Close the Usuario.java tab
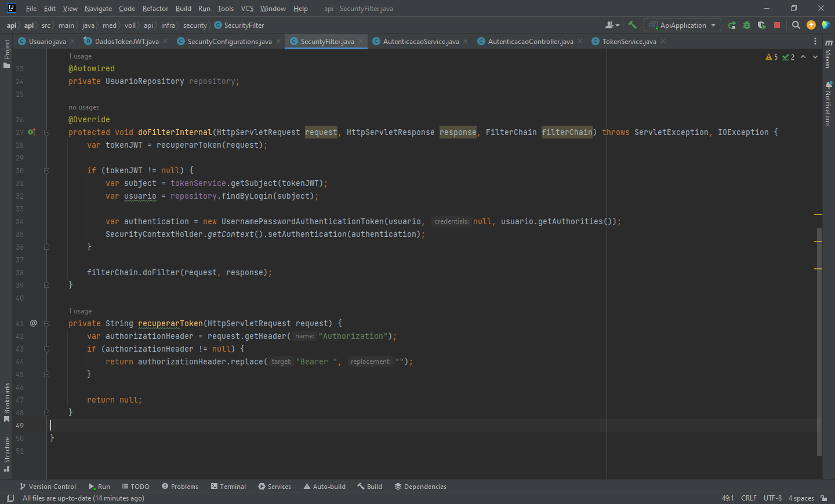Screen dimensions: 835x504 (72, 41)
